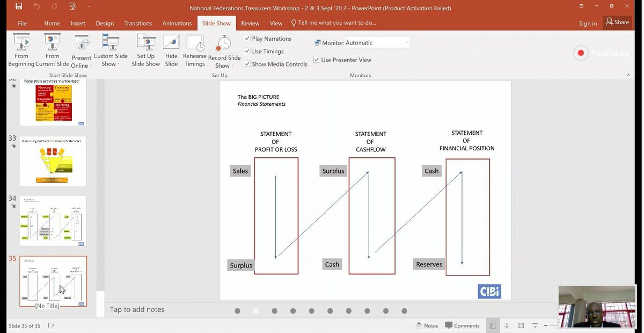Expand Present Online dropdown arrow
Screen dimensions: 644x333
click(x=91, y=66)
